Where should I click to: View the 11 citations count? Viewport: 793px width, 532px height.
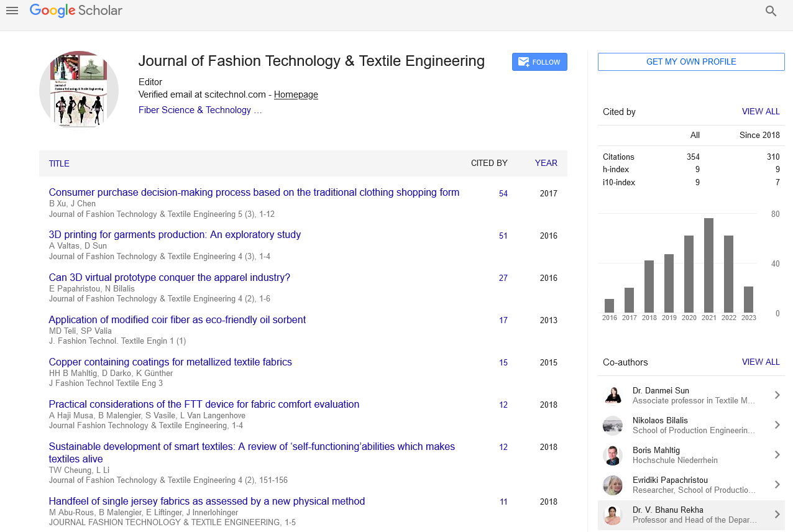503,502
